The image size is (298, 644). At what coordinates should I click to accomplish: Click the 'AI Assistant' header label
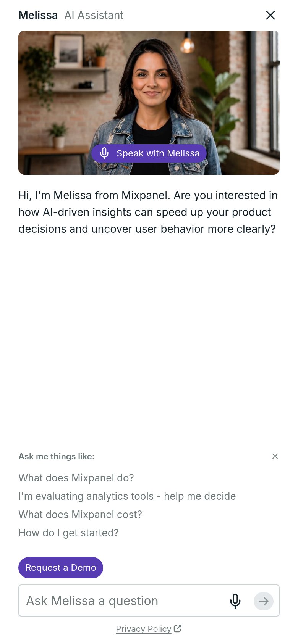94,15
